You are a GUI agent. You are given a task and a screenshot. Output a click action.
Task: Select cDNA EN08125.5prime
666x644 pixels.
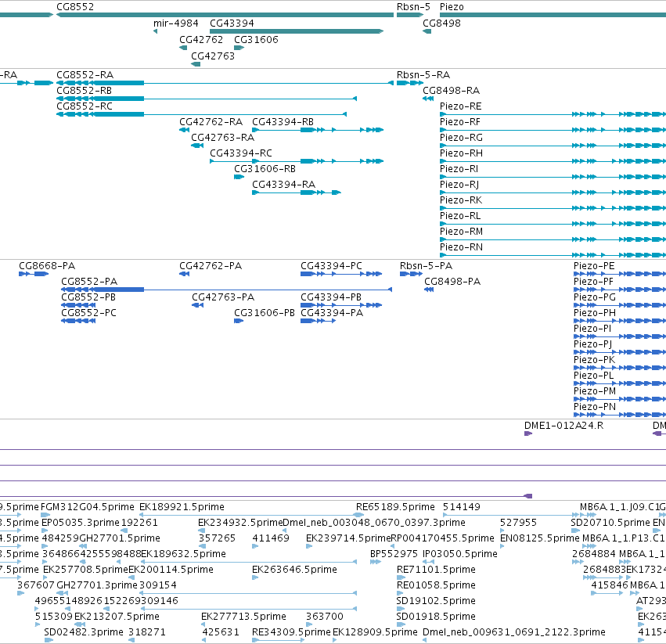point(539,538)
